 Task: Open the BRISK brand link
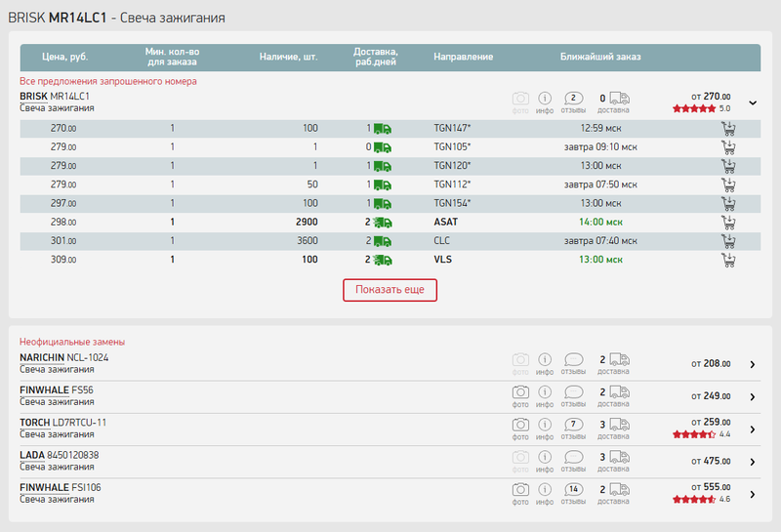point(33,96)
